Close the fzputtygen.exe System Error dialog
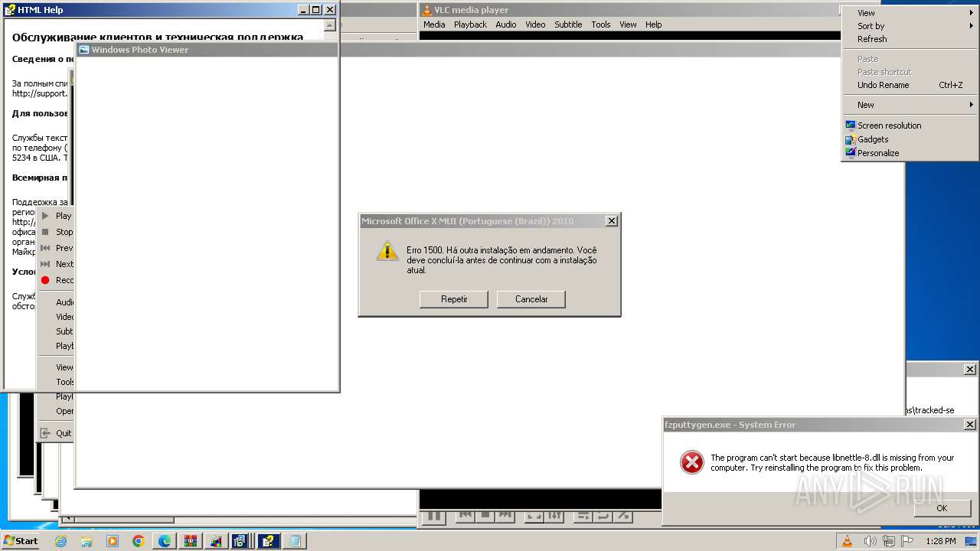This screenshot has width=980, height=551. click(x=969, y=425)
